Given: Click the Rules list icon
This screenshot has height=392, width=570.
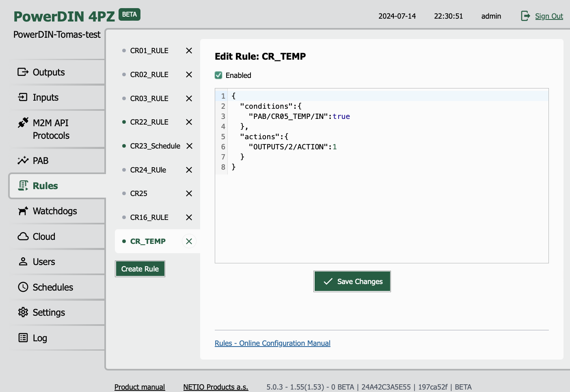Looking at the screenshot, I should click(23, 186).
